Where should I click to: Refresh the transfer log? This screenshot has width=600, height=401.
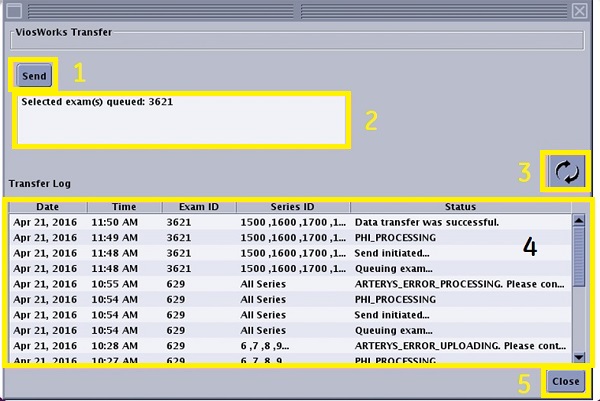point(566,171)
